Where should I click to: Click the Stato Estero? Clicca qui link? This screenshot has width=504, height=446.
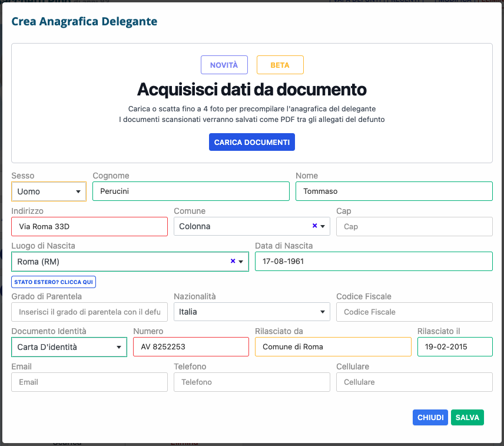pyautogui.click(x=54, y=282)
